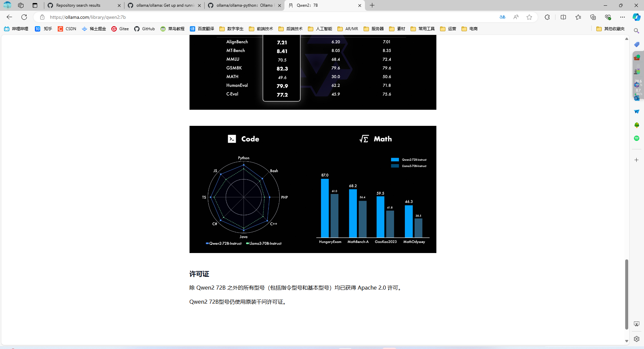Open the read aloud option
The height and width of the screenshot is (349, 644).
coord(516,17)
